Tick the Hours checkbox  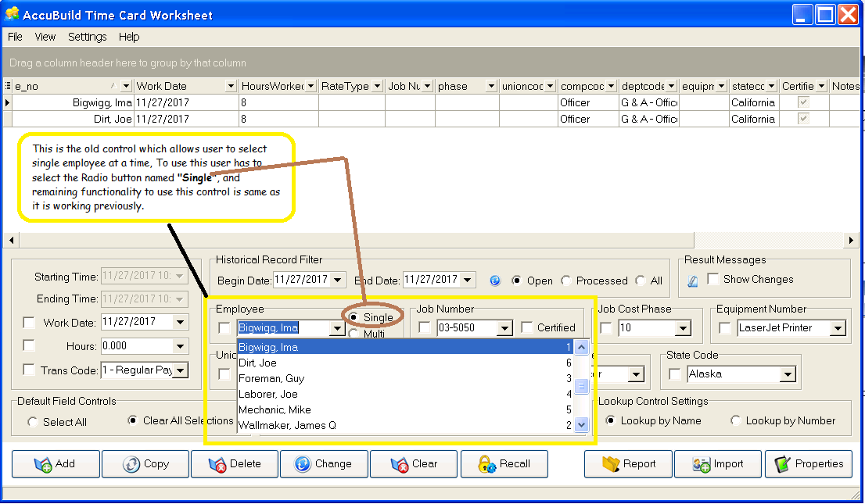click(x=29, y=345)
